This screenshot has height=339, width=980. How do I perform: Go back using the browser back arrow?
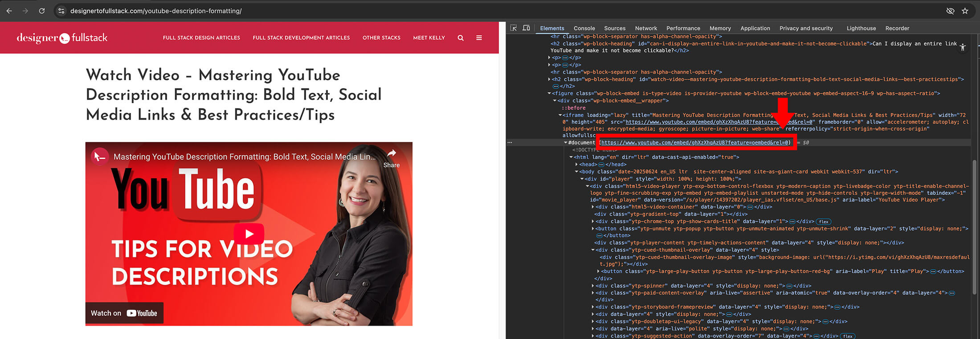tap(9, 11)
